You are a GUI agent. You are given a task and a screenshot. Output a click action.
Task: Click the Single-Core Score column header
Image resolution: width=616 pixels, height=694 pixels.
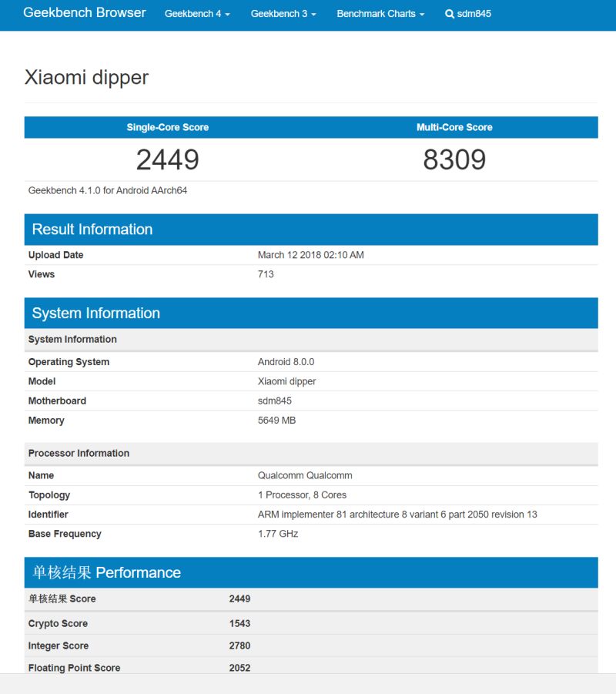168,127
